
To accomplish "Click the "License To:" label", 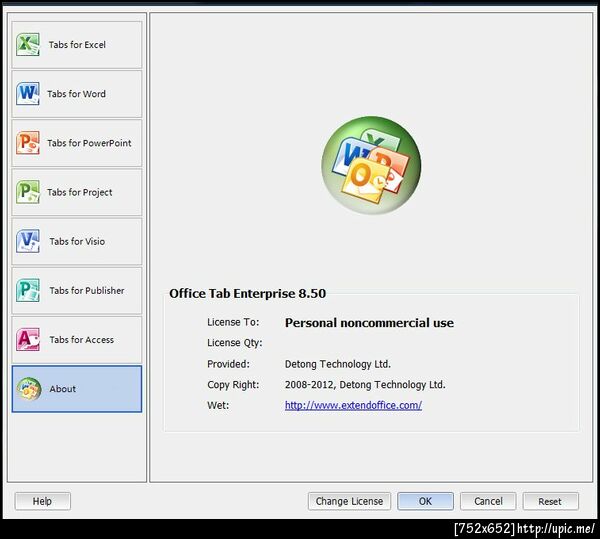I will coord(233,322).
